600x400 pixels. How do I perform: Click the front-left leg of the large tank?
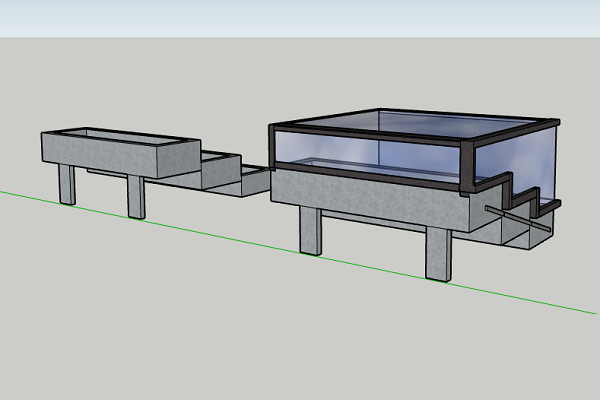[x=311, y=232]
